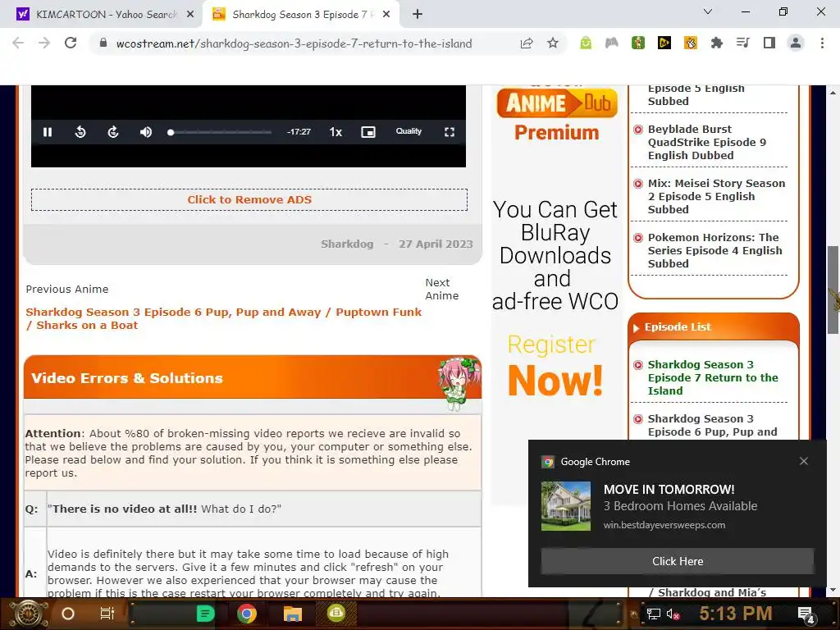Click the page vertical scrollbar thumb
840x630 pixels.
click(x=833, y=290)
